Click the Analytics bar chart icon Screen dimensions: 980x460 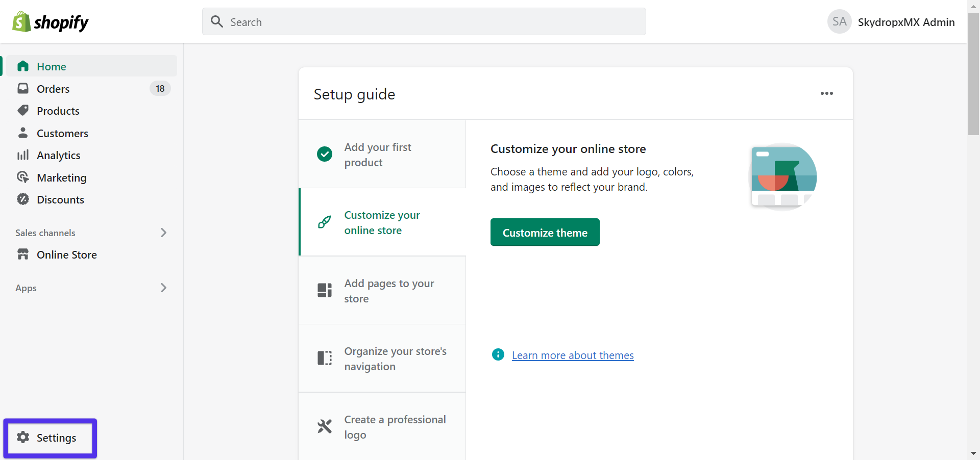point(23,155)
